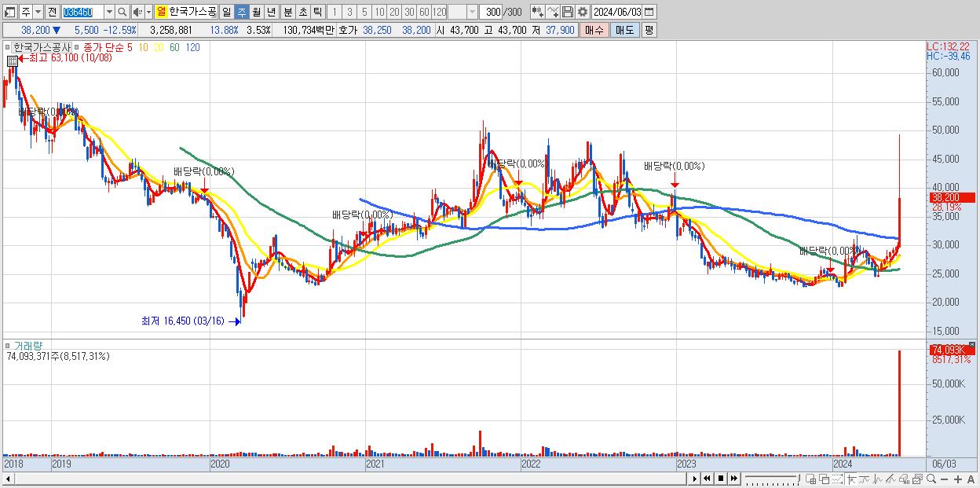The height and width of the screenshot is (488, 980).
Task: Click the split-window grid icon in bottom toolbar
Action: tap(810, 479)
